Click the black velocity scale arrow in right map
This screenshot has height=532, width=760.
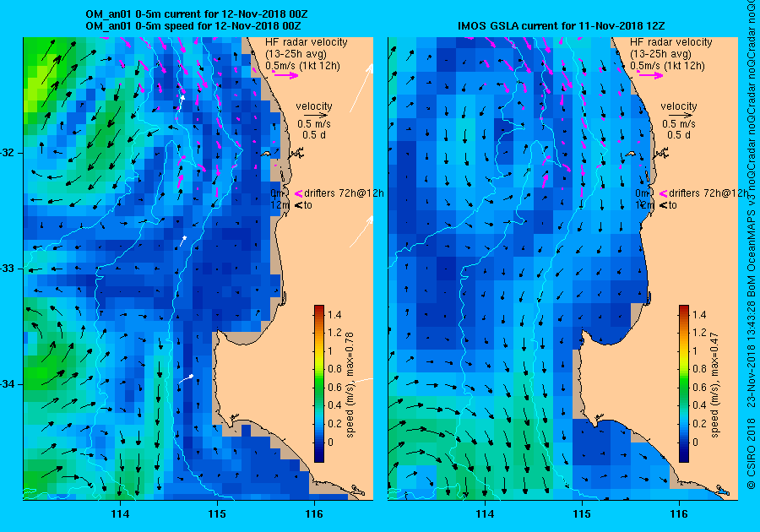coord(680,116)
